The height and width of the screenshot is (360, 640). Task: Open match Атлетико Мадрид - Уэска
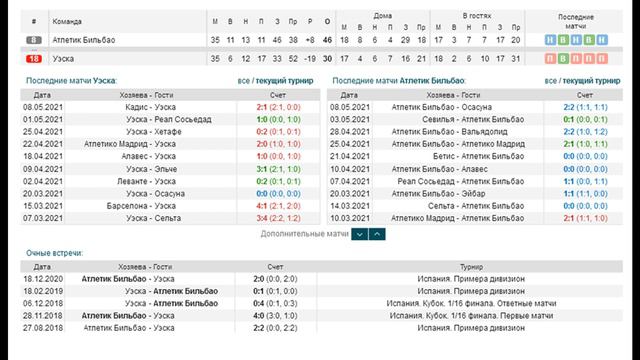(130, 144)
